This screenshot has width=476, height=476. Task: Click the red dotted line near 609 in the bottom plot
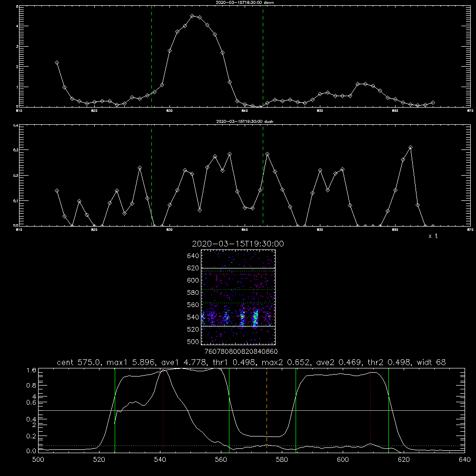coord(371,410)
